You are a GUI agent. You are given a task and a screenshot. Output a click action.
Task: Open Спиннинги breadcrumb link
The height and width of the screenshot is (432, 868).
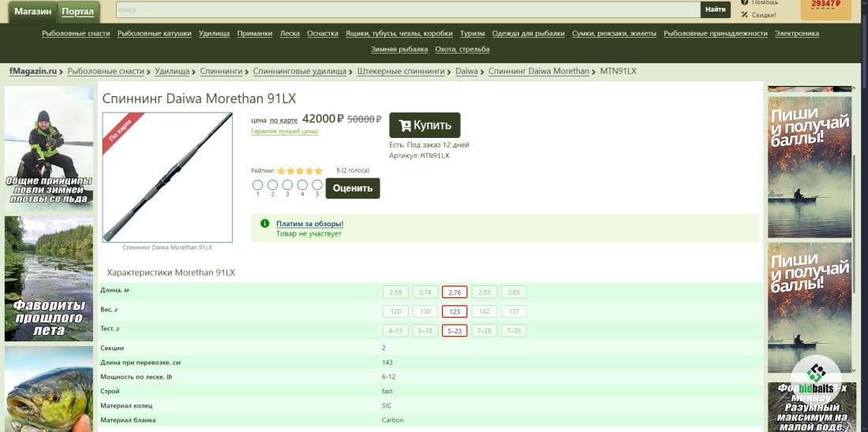tap(222, 72)
